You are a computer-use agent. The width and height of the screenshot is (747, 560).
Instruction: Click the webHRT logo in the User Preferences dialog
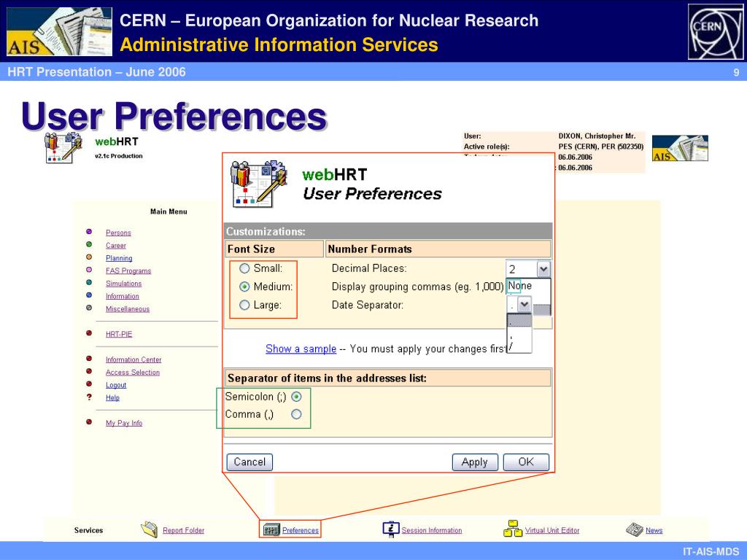[x=259, y=184]
